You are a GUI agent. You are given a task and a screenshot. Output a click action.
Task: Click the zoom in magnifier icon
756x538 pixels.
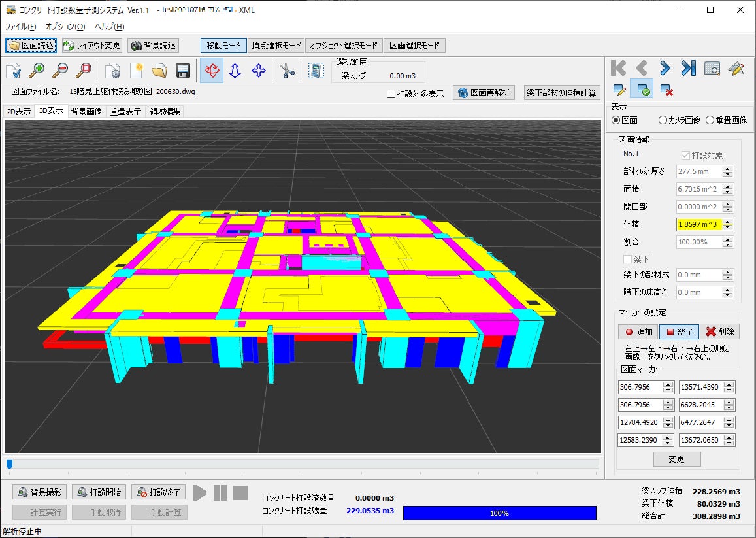37,71
